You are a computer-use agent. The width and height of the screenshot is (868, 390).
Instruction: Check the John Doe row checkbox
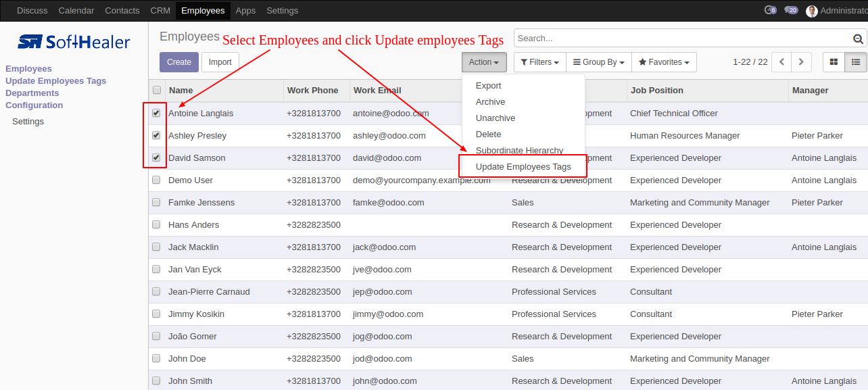click(156, 358)
